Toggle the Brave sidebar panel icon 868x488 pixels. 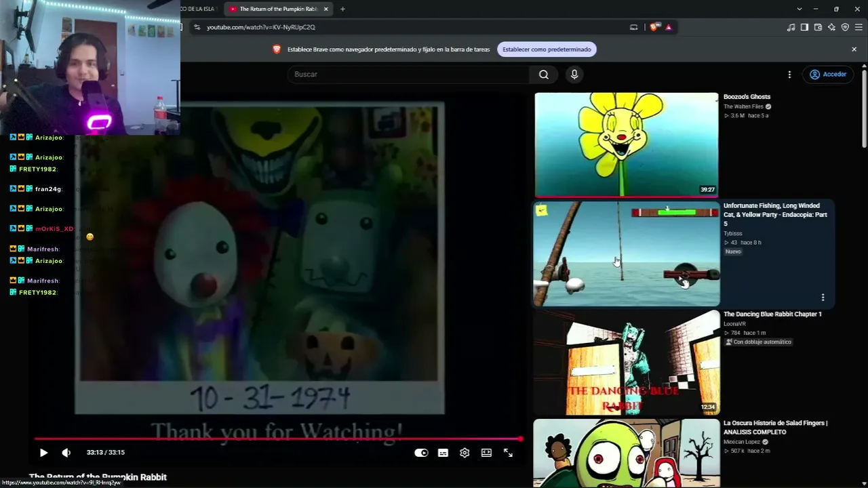[804, 27]
